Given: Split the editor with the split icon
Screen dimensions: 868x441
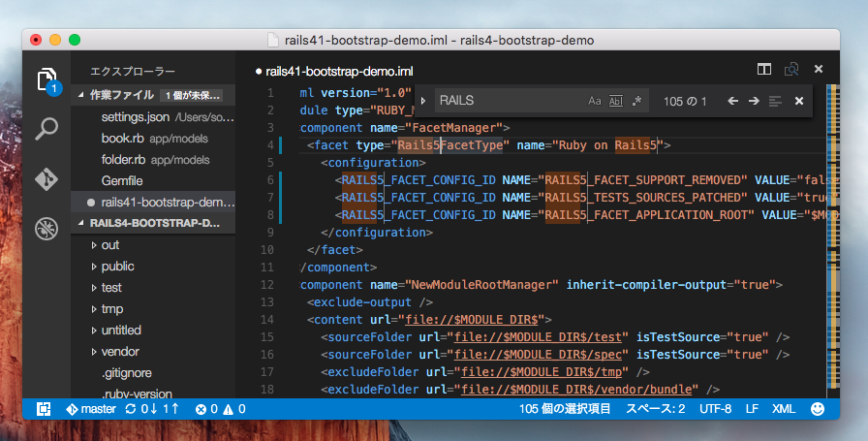Looking at the screenshot, I should [x=764, y=70].
